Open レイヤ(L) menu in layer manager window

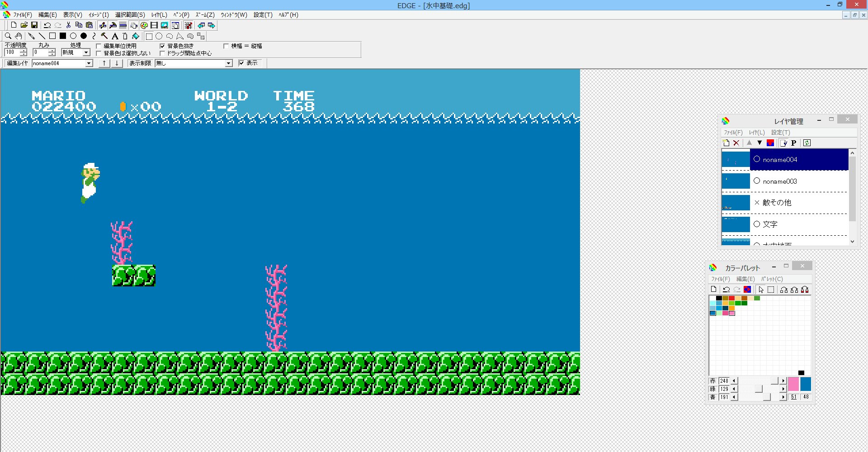757,133
